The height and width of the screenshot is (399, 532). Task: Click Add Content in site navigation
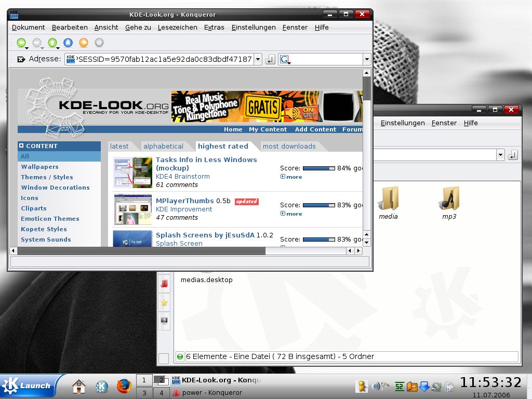pos(315,129)
